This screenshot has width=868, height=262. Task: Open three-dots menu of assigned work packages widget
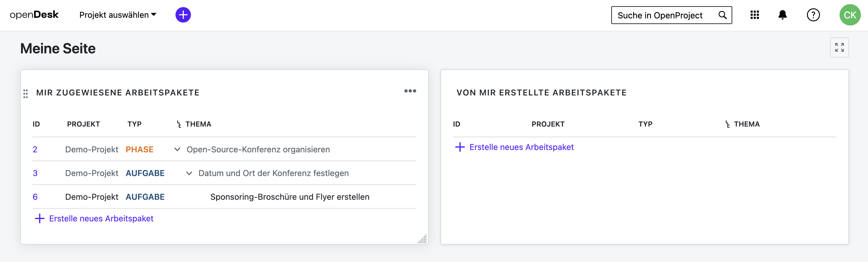pyautogui.click(x=410, y=91)
